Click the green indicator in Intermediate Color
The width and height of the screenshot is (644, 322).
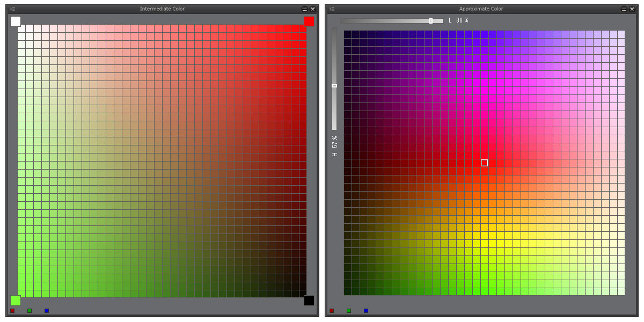pos(30,311)
